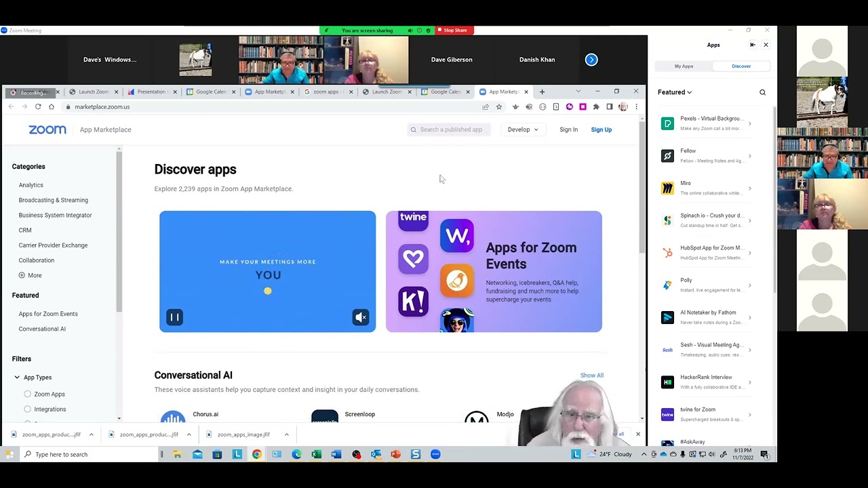This screenshot has width=868, height=488.
Task: Click Sign In link
Action: click(x=568, y=129)
